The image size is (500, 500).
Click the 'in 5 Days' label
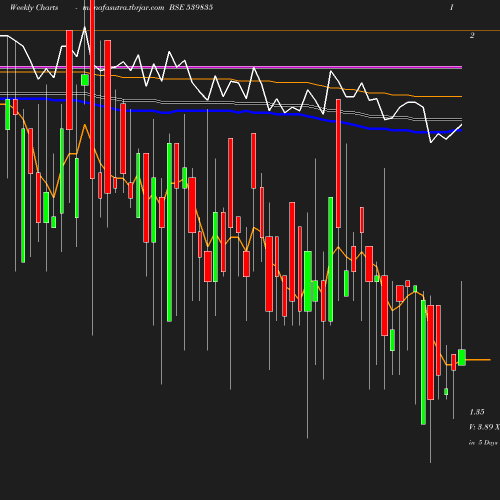coord(483,443)
